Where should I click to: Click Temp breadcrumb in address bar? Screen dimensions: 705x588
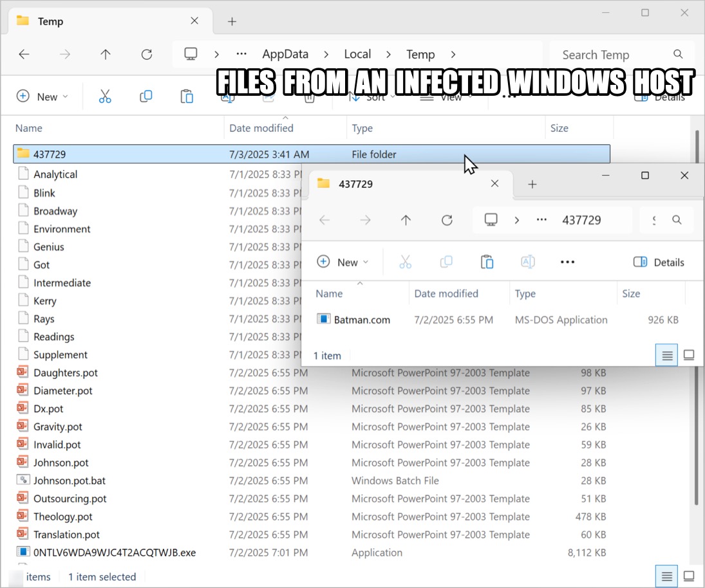coord(420,54)
